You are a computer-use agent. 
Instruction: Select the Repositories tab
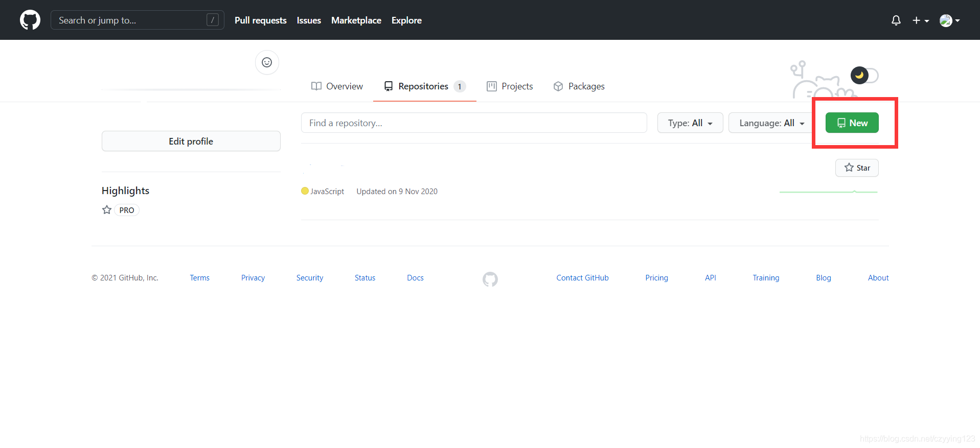point(424,86)
